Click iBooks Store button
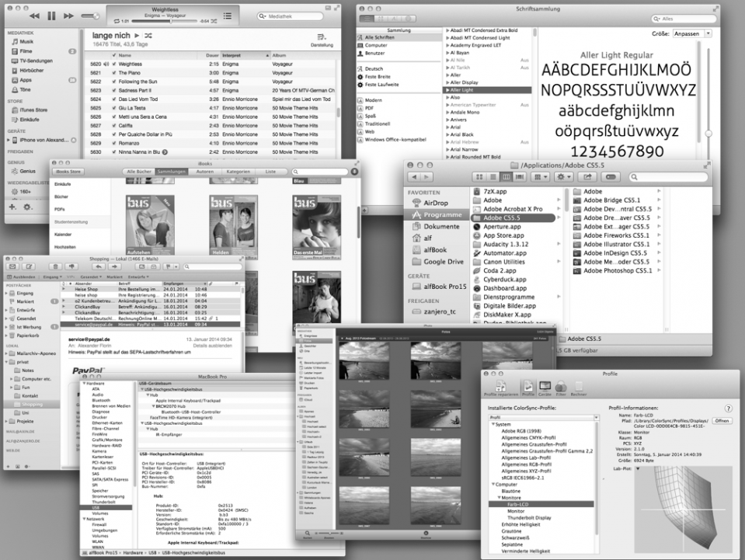Image resolution: width=745 pixels, height=560 pixels. click(x=68, y=172)
